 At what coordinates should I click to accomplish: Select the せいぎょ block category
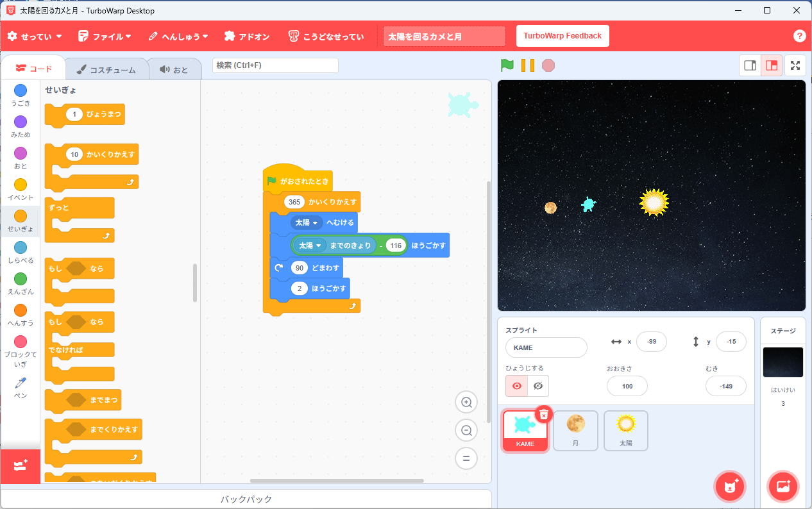coord(21,221)
